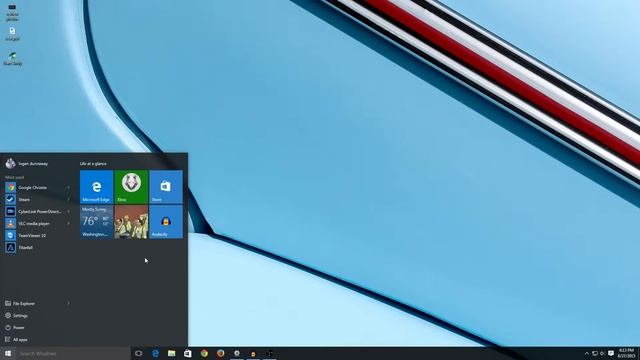
Task: Open the Action Center notifications icon
Action: [x=611, y=353]
